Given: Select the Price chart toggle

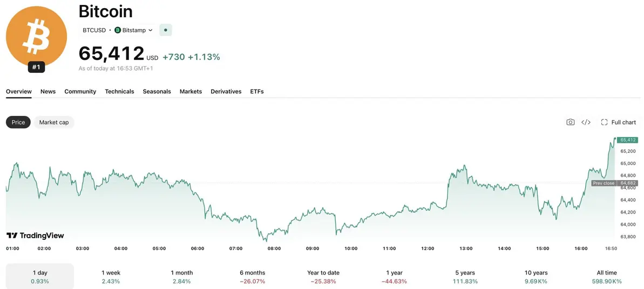Looking at the screenshot, I should click(x=18, y=122).
